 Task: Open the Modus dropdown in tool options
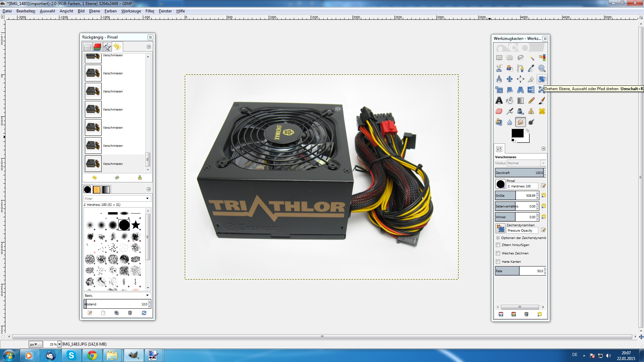[x=526, y=163]
